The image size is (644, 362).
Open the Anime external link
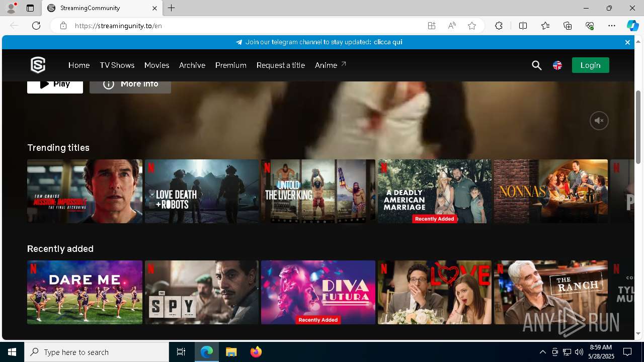click(331, 65)
